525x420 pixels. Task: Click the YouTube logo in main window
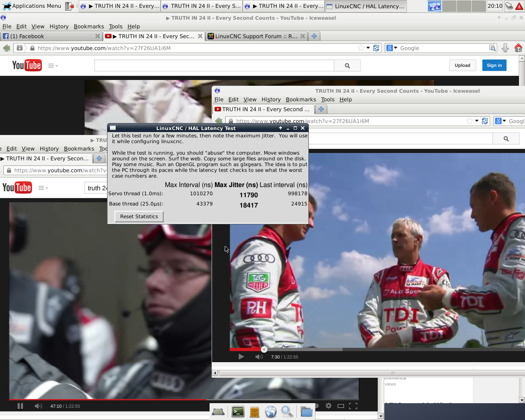coord(27,65)
